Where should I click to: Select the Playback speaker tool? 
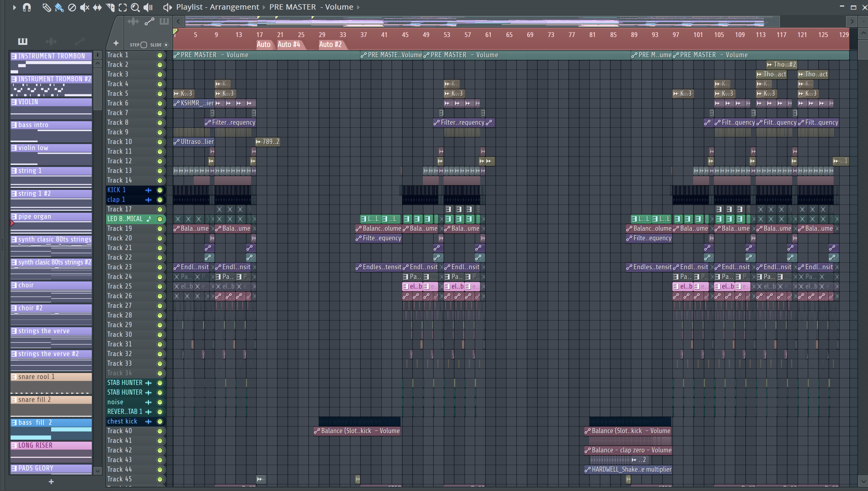tap(148, 7)
